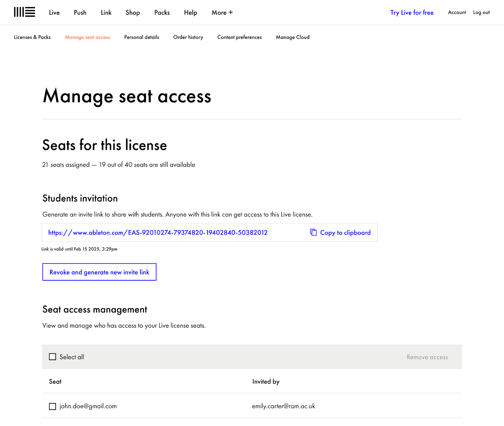Check the john.doe@gmail.com seat checkbox
The height and width of the screenshot is (426, 504).
click(x=53, y=406)
